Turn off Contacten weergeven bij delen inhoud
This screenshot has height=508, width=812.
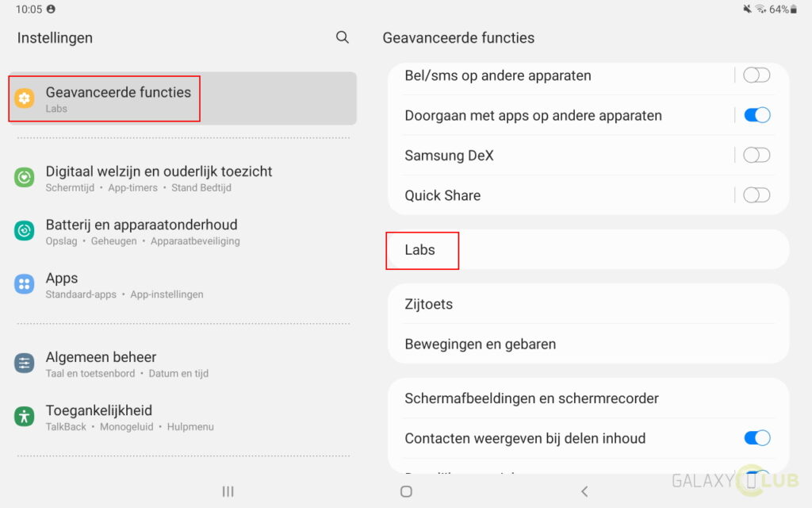[x=756, y=438]
